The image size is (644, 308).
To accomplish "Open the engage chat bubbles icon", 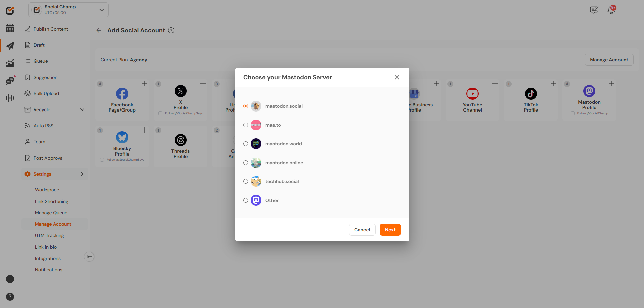I will click(x=10, y=80).
